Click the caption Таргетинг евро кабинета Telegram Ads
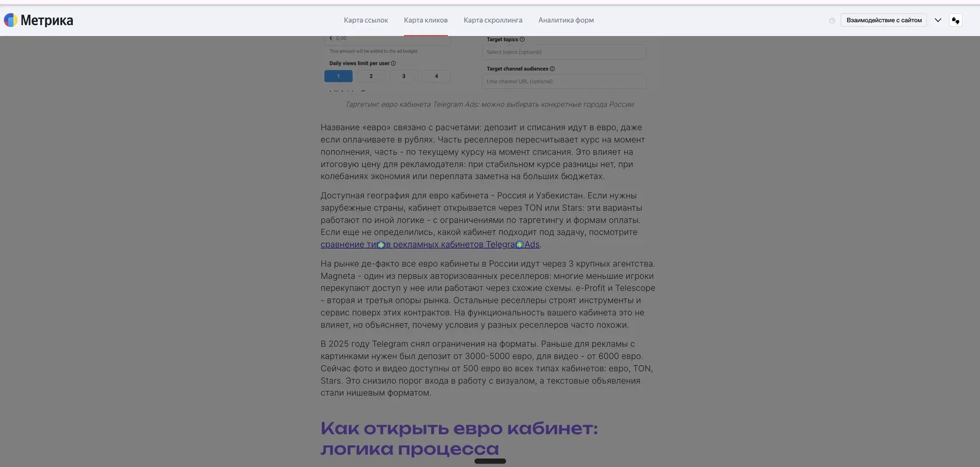The width and height of the screenshot is (980, 467). [x=489, y=104]
